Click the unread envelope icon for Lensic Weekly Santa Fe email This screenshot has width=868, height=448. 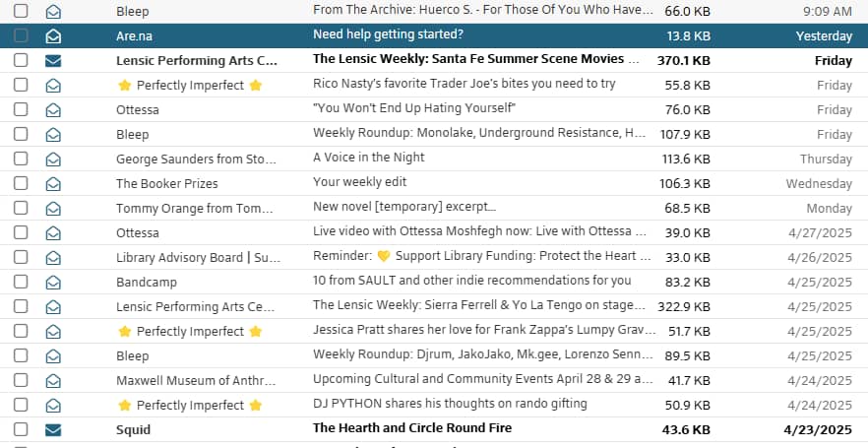pyautogui.click(x=53, y=61)
